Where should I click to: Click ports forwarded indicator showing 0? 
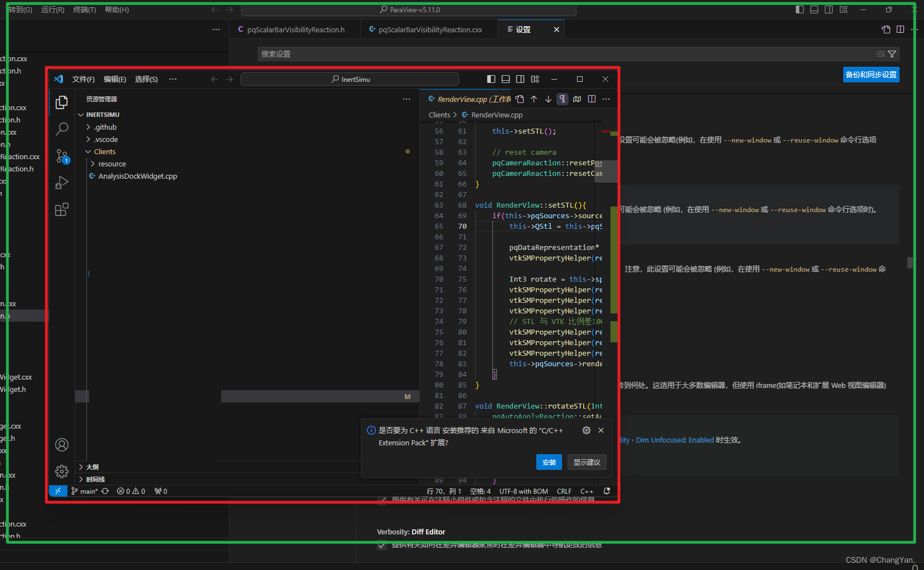161,491
